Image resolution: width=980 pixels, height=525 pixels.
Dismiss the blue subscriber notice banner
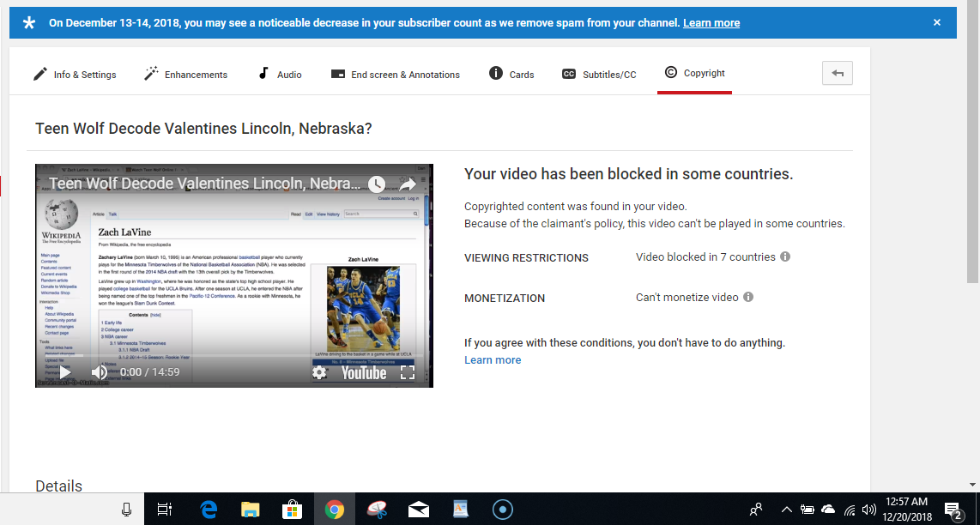(x=937, y=22)
